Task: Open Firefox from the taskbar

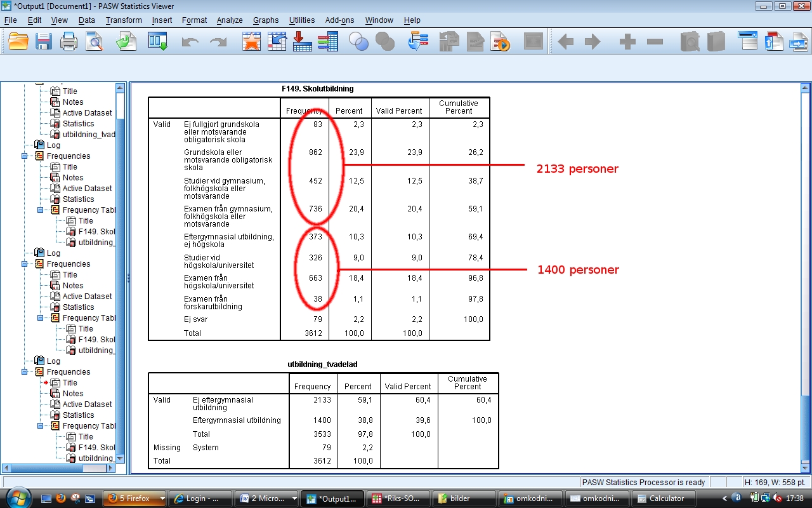Action: click(x=134, y=498)
